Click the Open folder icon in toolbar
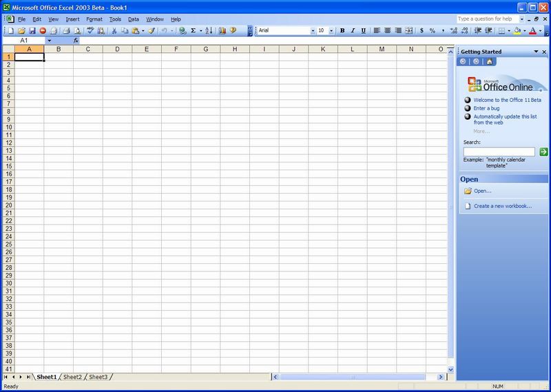This screenshot has width=551, height=392. 21,30
